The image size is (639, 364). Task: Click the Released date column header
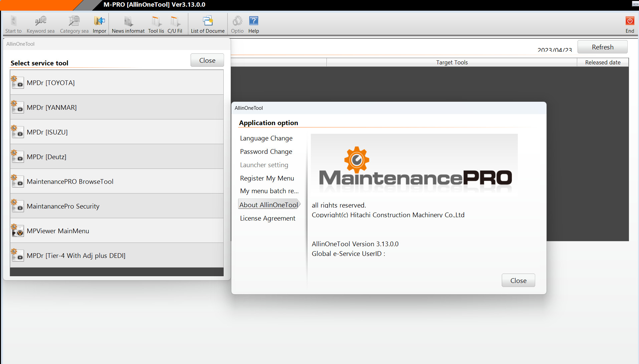603,62
